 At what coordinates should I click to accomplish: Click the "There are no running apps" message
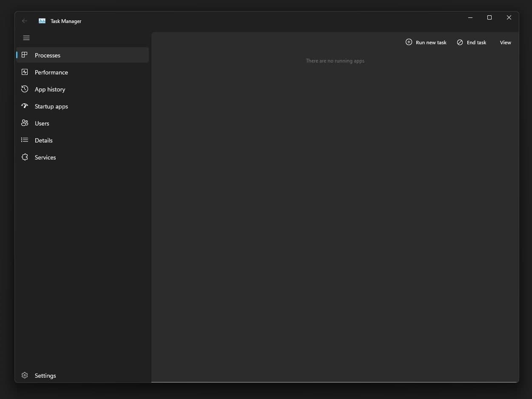pyautogui.click(x=335, y=61)
